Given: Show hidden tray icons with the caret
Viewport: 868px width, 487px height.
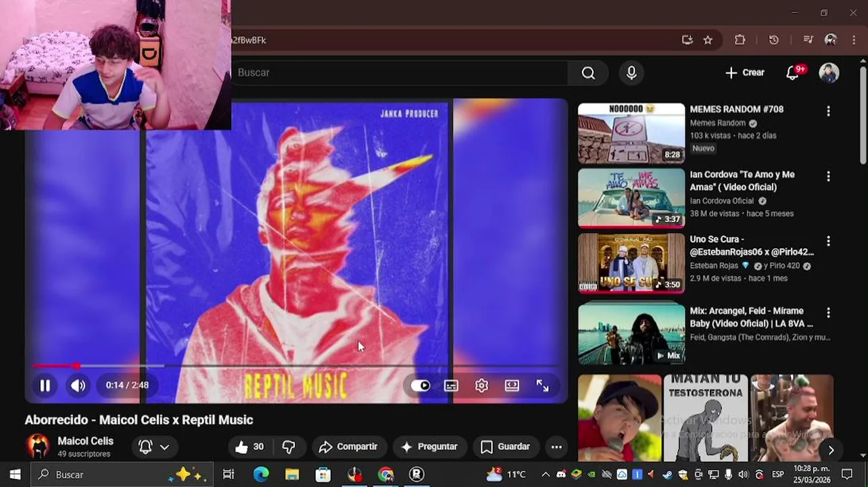Looking at the screenshot, I should (x=546, y=474).
